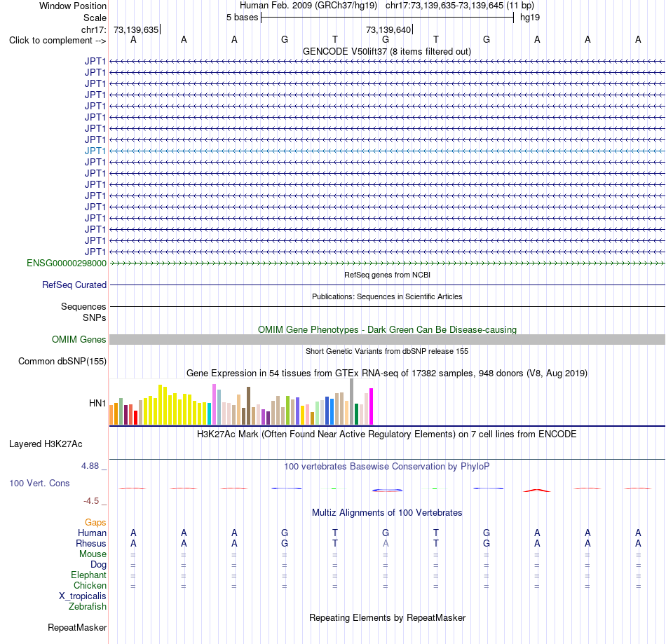Click the Window Position label

click(73, 6)
